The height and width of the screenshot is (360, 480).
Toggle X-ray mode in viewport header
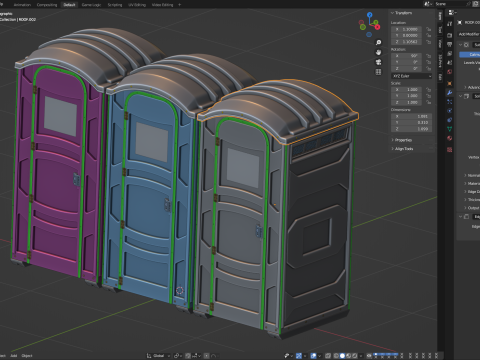(x=328, y=356)
